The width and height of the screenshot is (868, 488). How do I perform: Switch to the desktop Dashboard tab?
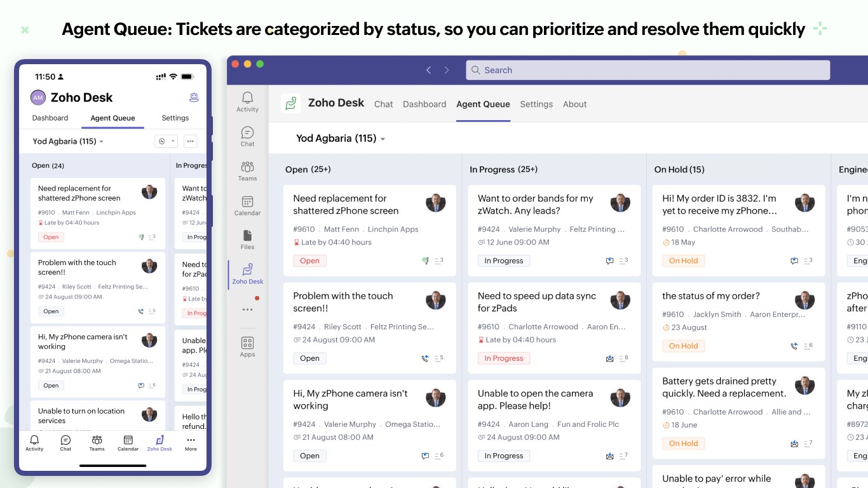coord(424,104)
